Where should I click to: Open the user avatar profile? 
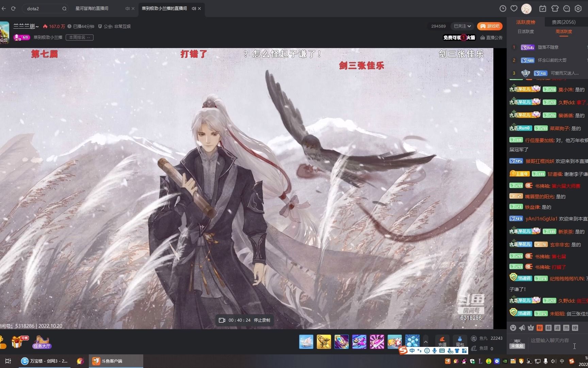tap(526, 9)
